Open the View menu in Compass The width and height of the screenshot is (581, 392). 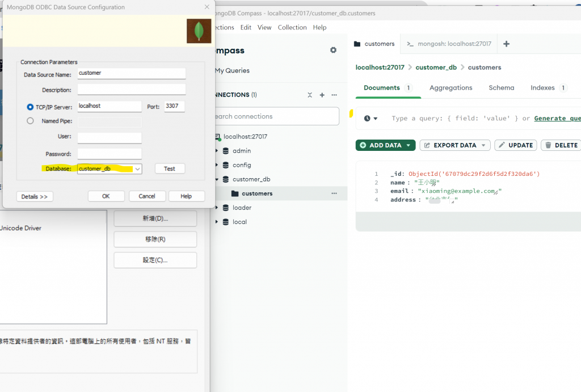[264, 27]
